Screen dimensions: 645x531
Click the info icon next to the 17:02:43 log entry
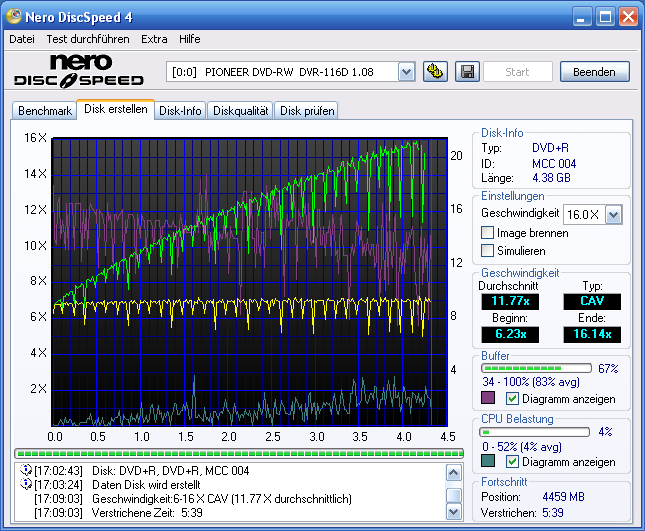(25, 471)
